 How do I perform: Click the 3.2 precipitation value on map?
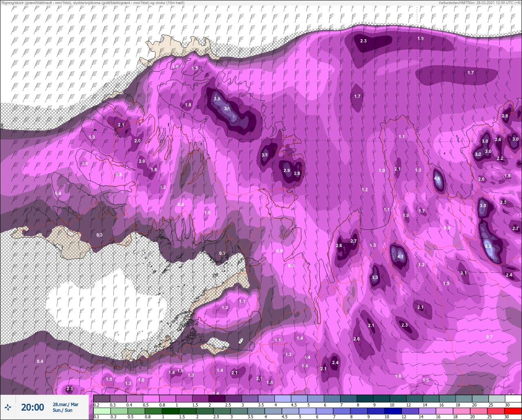[478, 155]
